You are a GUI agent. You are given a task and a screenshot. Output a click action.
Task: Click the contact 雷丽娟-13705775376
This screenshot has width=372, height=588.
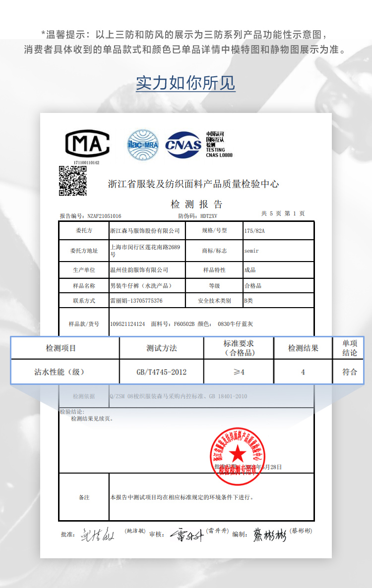(x=136, y=301)
